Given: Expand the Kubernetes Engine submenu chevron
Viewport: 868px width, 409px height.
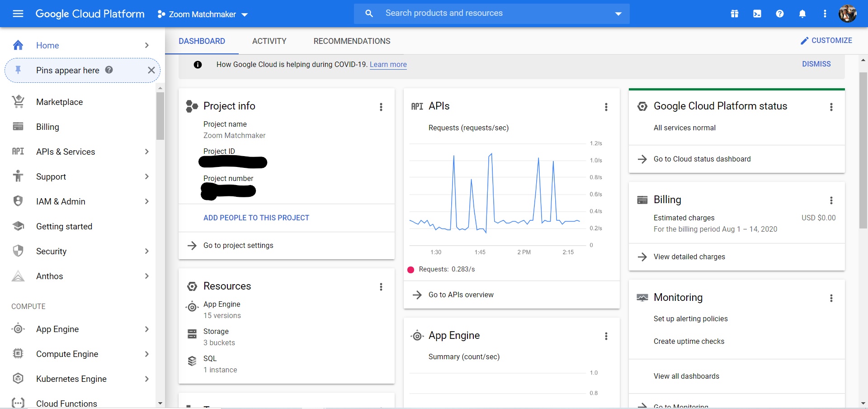Looking at the screenshot, I should pyautogui.click(x=146, y=379).
